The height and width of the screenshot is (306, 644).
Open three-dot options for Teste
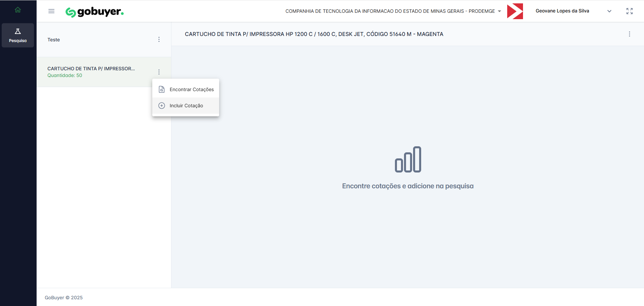[159, 40]
